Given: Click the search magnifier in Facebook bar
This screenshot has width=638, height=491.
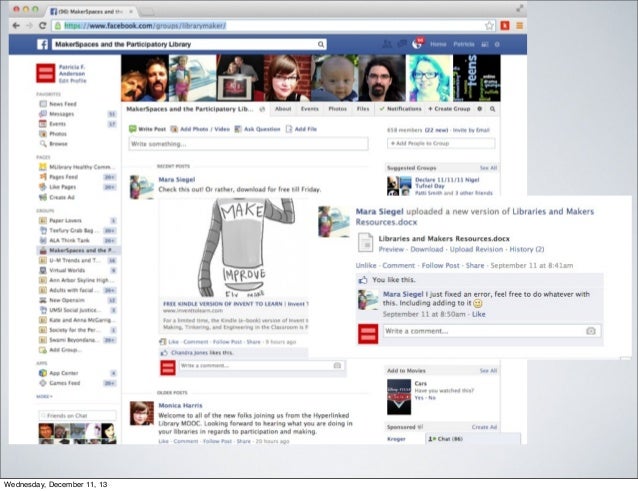Looking at the screenshot, I should (321, 44).
